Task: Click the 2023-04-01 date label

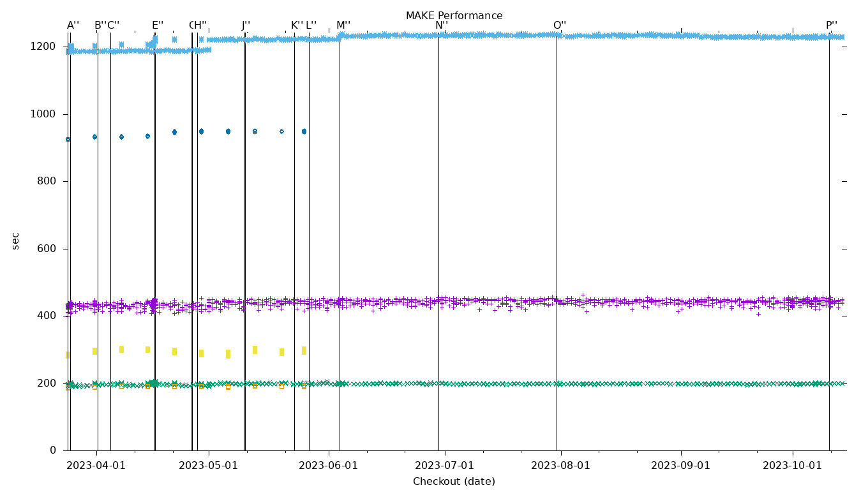Action: coord(96,466)
